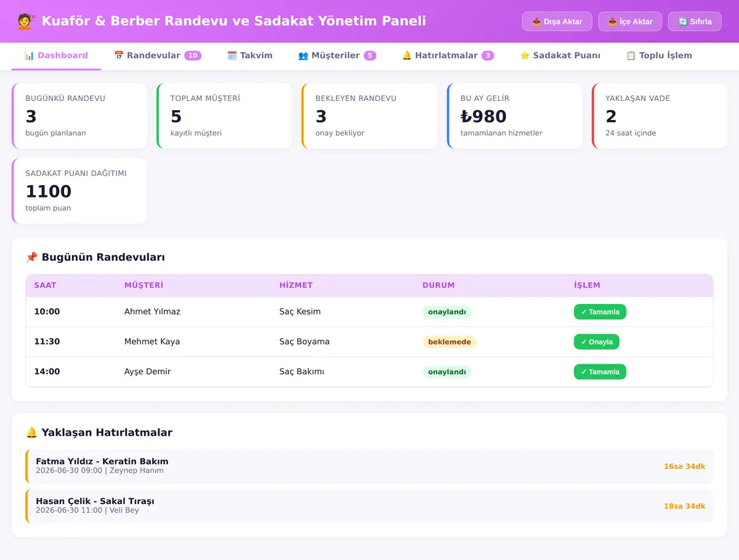The image size is (739, 560).
Task: Switch to the Sadakat Puanı tab
Action: click(560, 55)
